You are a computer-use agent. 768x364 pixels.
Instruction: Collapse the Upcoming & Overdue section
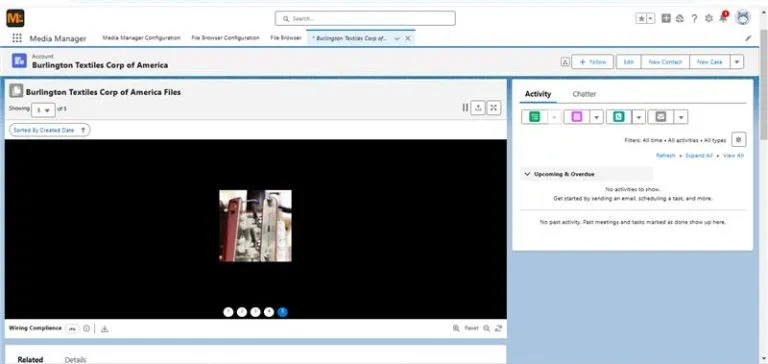pos(528,174)
